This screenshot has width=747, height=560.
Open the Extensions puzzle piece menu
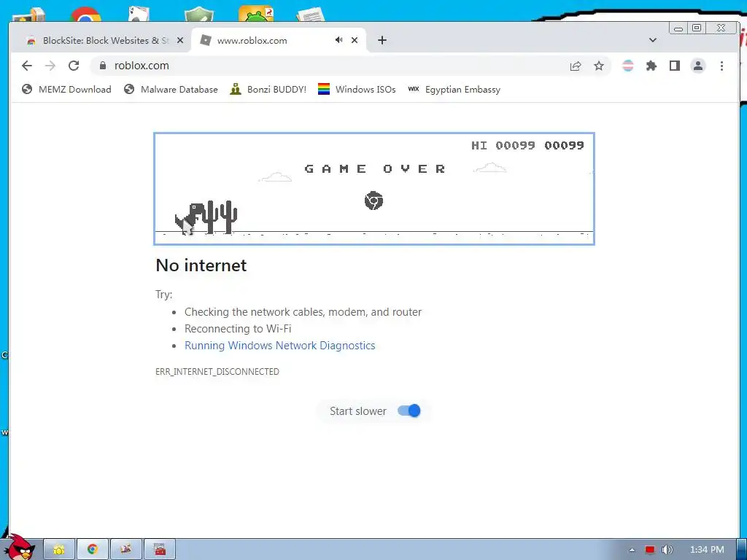tap(651, 66)
